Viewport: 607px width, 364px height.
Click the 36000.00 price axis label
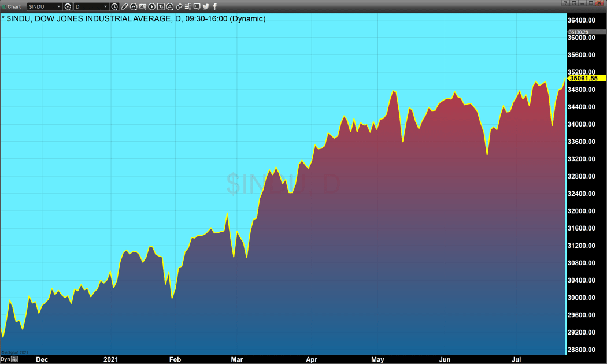[581, 38]
